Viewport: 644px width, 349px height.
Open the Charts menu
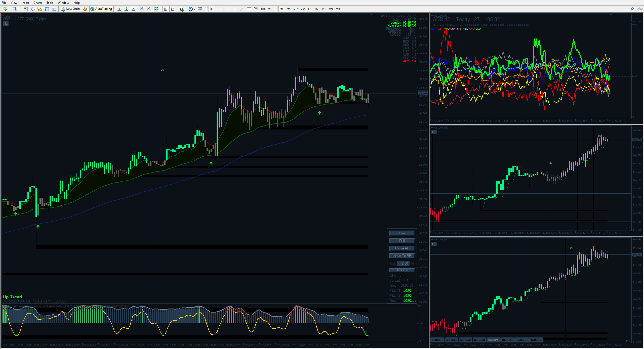38,3
